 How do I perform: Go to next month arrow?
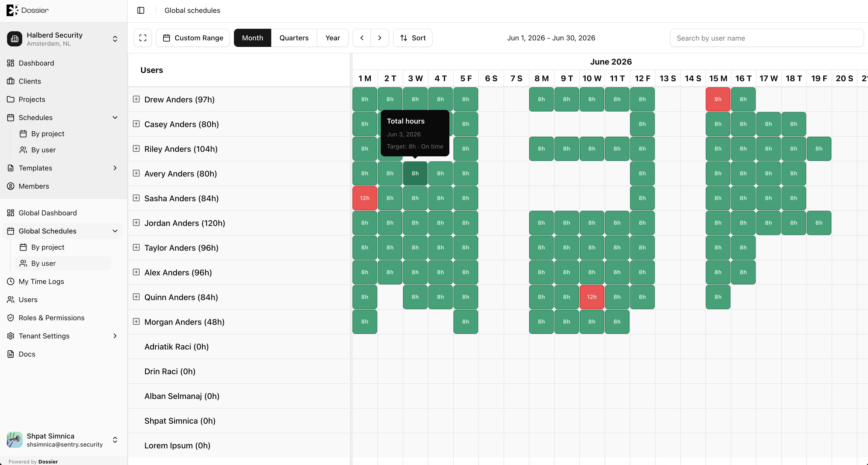pyautogui.click(x=380, y=38)
